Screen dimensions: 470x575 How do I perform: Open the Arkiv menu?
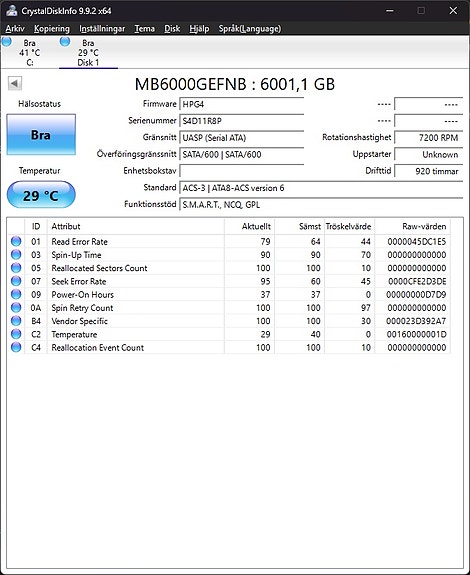click(x=15, y=29)
